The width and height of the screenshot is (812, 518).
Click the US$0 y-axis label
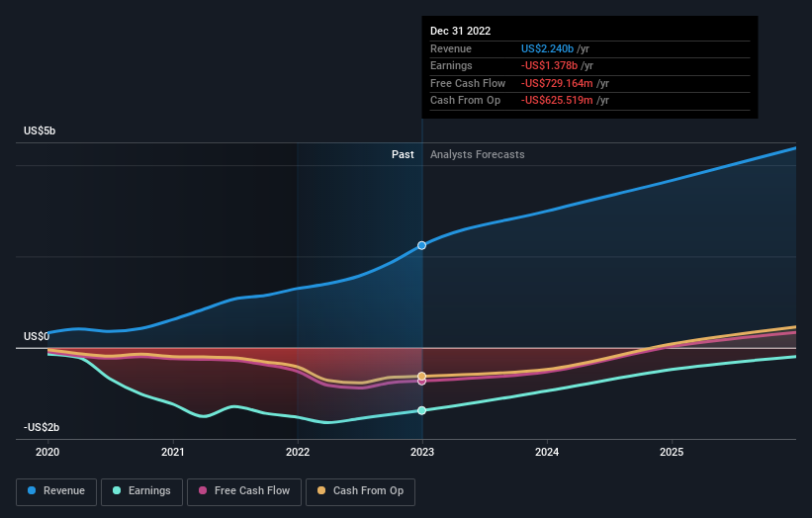[x=37, y=336]
